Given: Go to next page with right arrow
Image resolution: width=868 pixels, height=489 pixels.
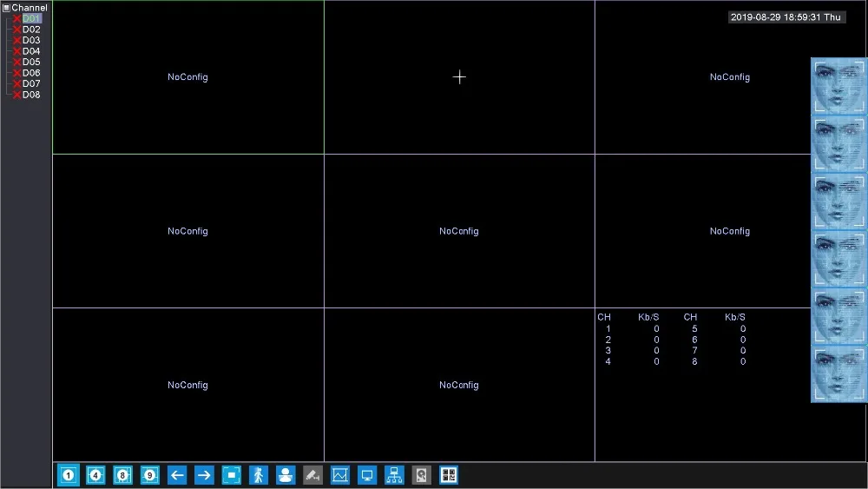Looking at the screenshot, I should (x=204, y=475).
